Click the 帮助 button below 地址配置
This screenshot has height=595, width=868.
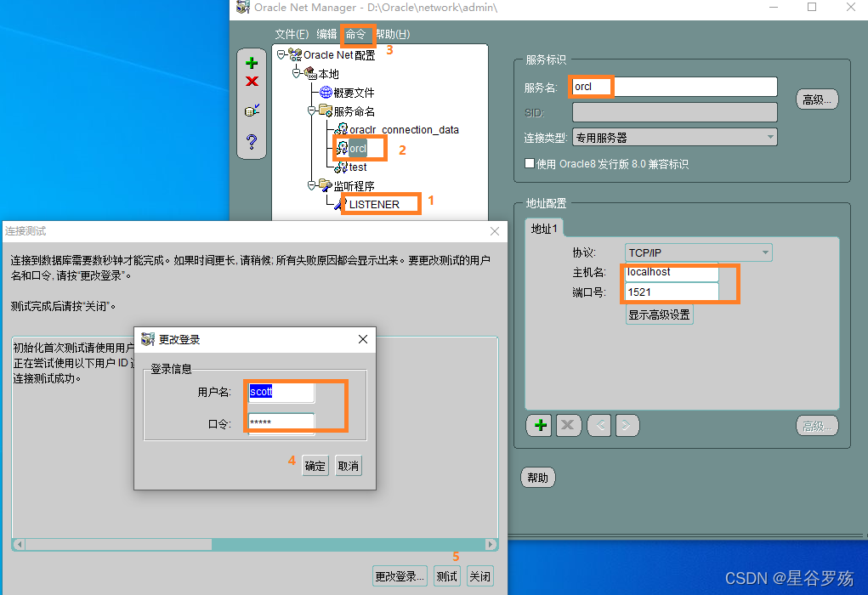click(x=537, y=478)
